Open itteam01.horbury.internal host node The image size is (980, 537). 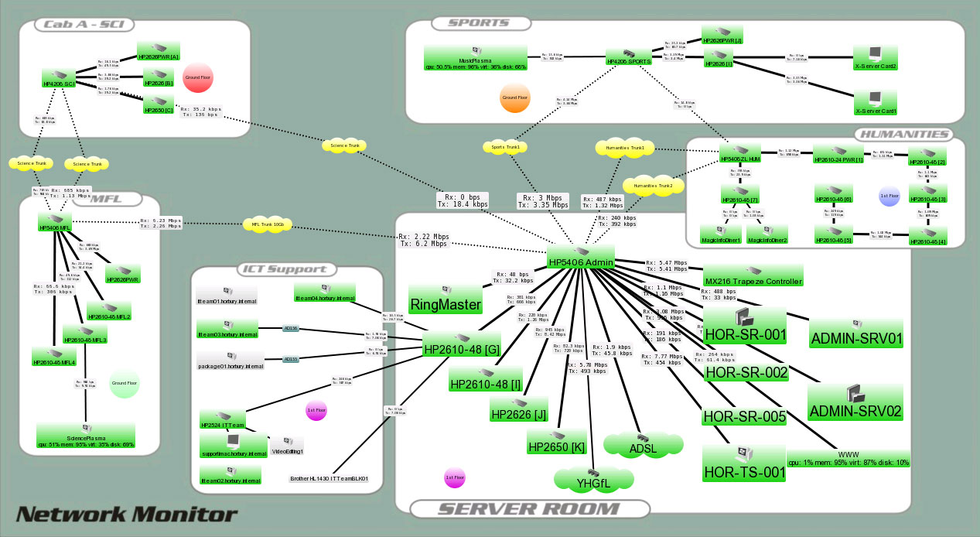pyautogui.click(x=227, y=296)
